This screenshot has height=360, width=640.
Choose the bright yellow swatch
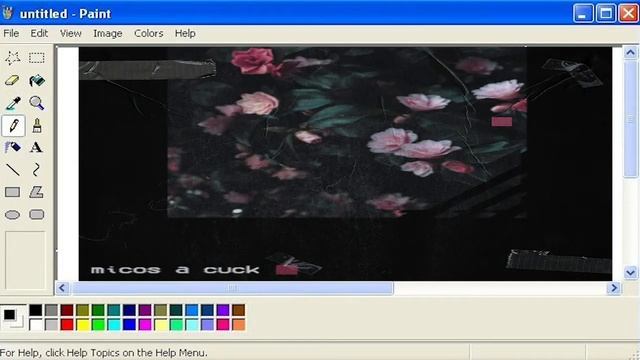tap(82, 324)
